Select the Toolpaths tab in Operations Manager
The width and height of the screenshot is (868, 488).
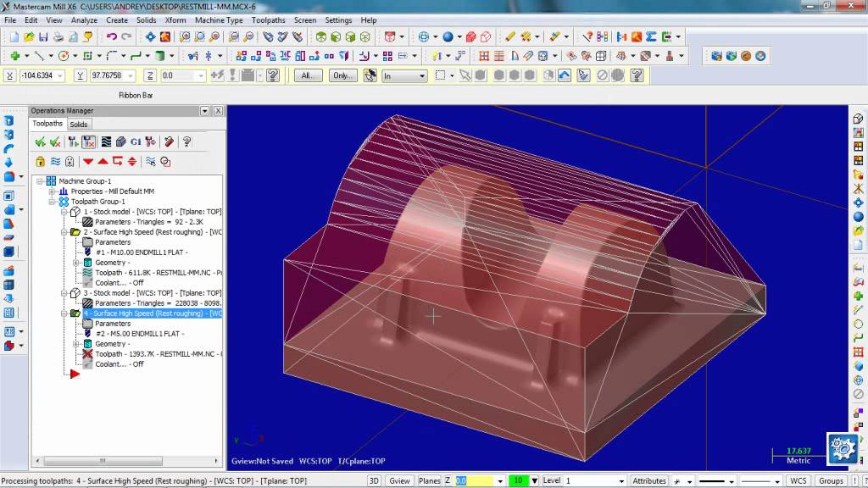(x=47, y=124)
